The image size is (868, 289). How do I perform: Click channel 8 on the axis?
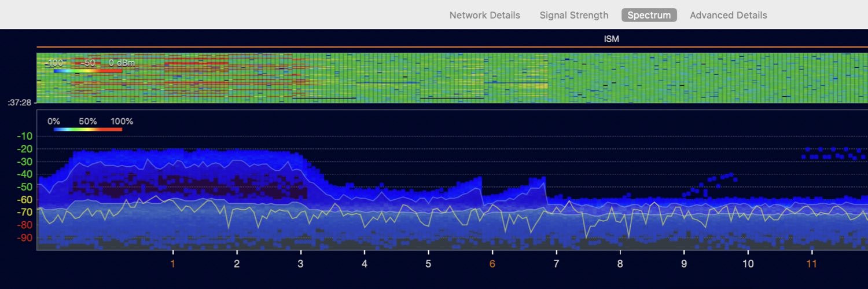pos(620,264)
